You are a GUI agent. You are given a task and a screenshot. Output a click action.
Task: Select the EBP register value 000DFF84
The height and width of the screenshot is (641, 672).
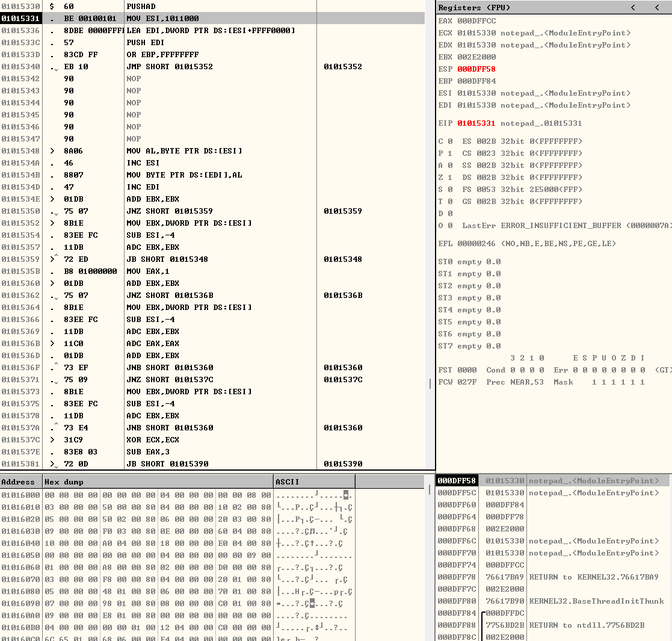(x=476, y=81)
